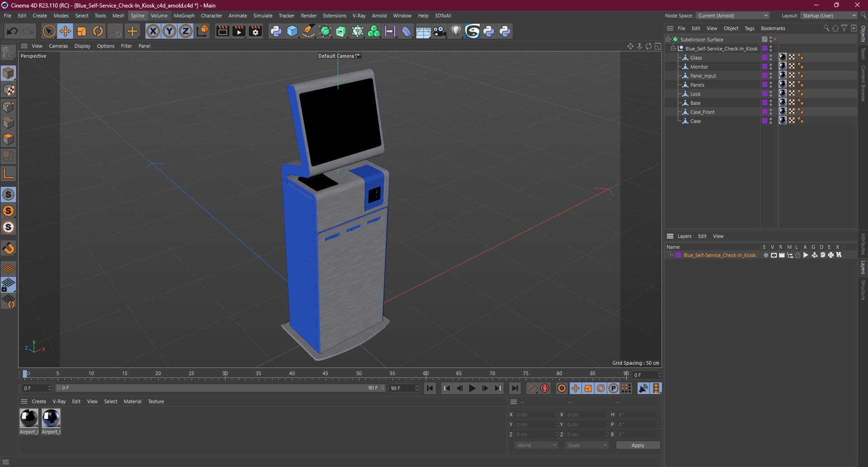Select the Move tool in top toolbar
Screen dimensions: 868x467
[x=65, y=31]
